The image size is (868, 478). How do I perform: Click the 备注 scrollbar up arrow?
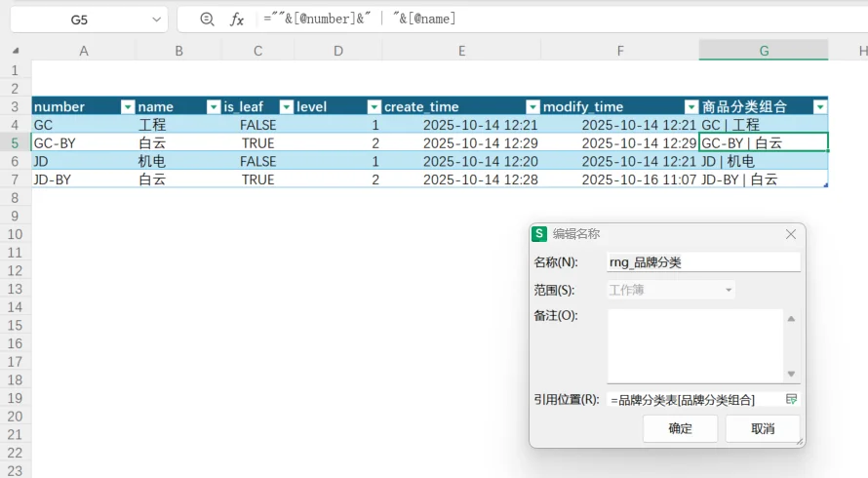tap(792, 318)
